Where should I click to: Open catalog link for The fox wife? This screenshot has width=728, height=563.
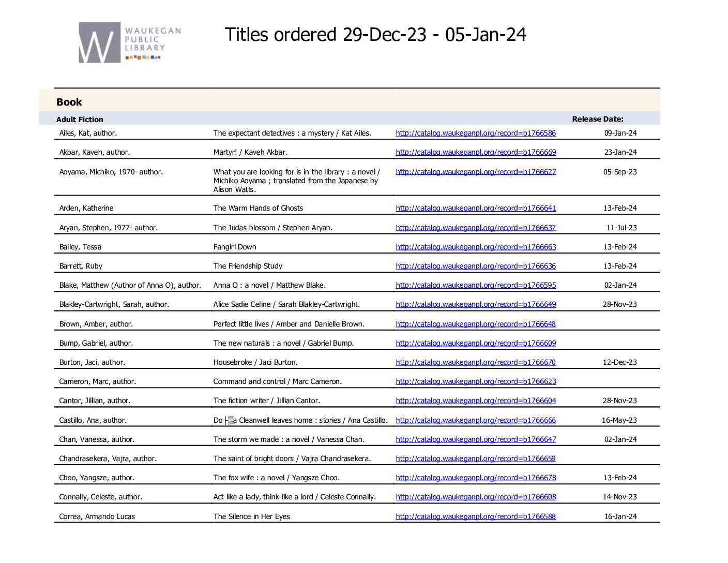[476, 478]
